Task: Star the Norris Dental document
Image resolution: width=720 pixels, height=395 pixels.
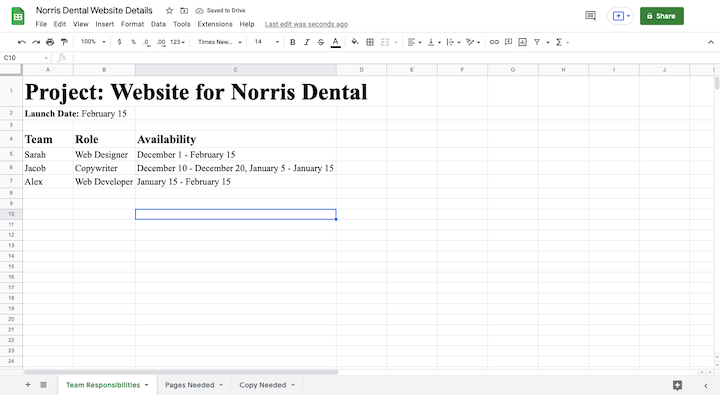Action: pos(169,11)
